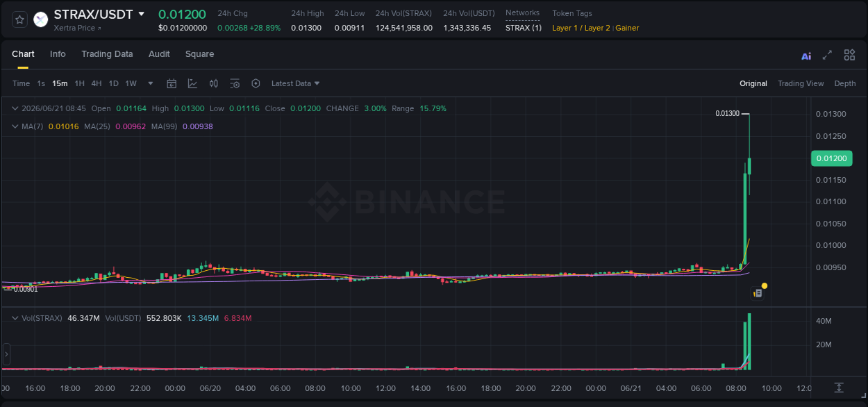Open the Audit tab

click(159, 54)
